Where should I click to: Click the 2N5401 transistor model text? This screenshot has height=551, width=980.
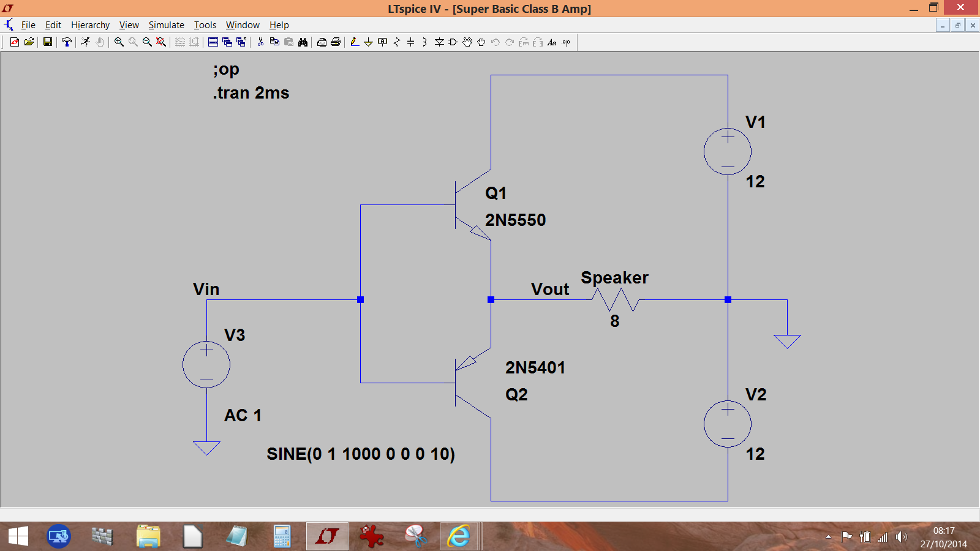(x=535, y=368)
